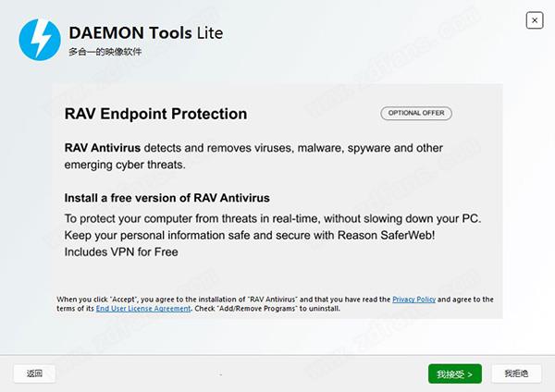This screenshot has width=555, height=392.
Task: Click the When you click Accept disclaimer text
Action: (x=275, y=304)
